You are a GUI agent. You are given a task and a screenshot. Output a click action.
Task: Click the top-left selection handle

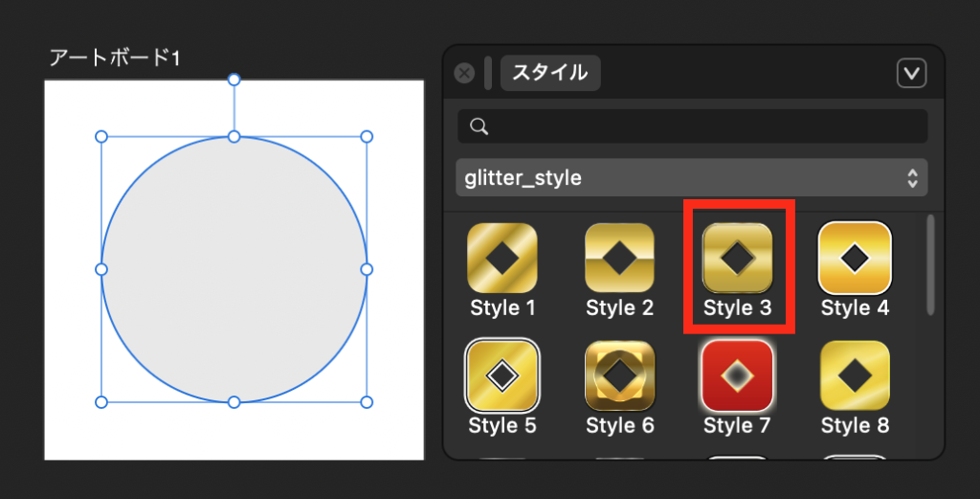101,137
